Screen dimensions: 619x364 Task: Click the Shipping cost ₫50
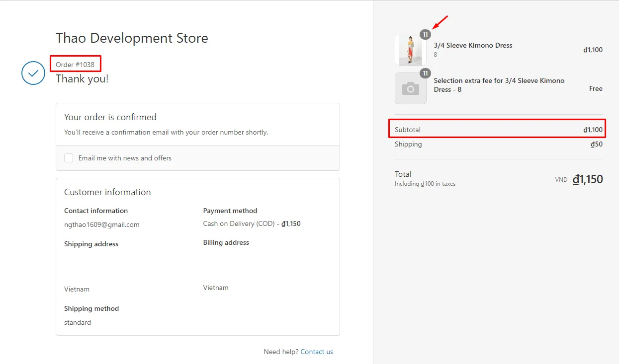pos(597,145)
